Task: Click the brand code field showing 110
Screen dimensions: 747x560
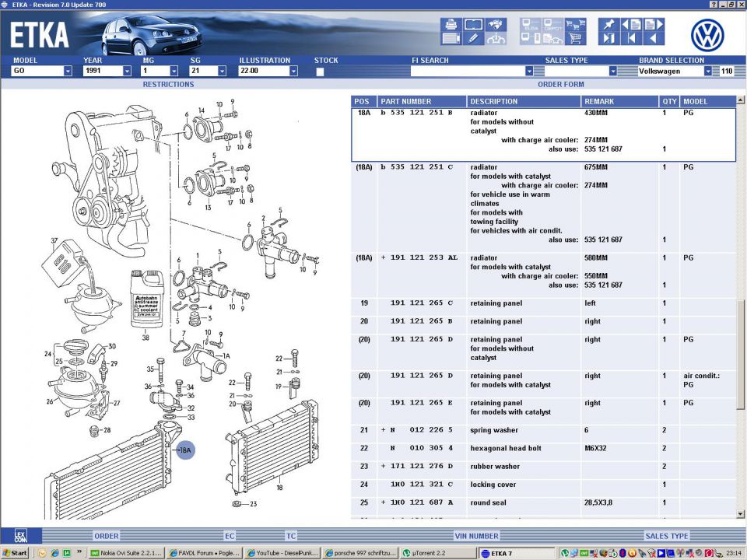Action: 727,71
